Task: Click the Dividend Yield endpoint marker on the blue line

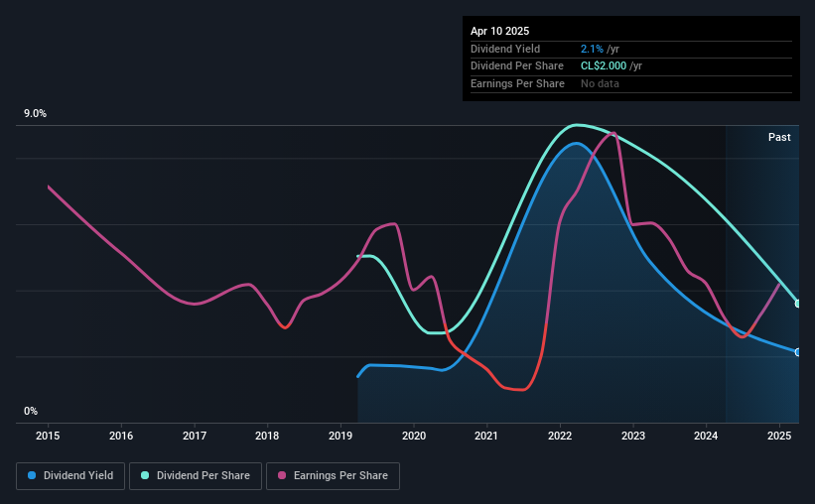Action: (x=798, y=352)
